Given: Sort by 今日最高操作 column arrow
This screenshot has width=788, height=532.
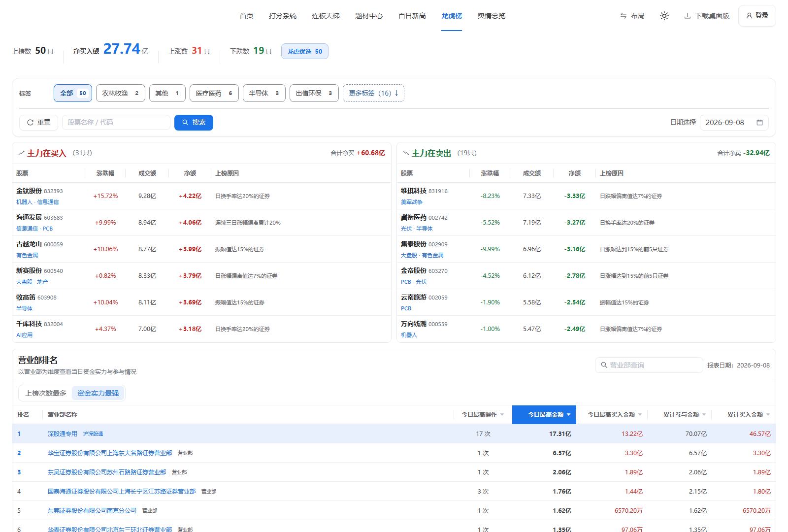Looking at the screenshot, I should pos(502,415).
